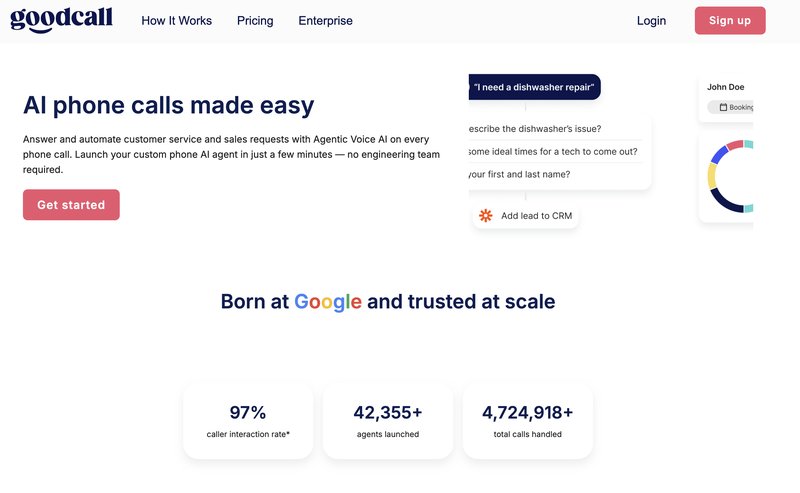Click the calendar icon next to Booking
Viewport: 800px width, 493px height.
pyautogui.click(x=723, y=107)
